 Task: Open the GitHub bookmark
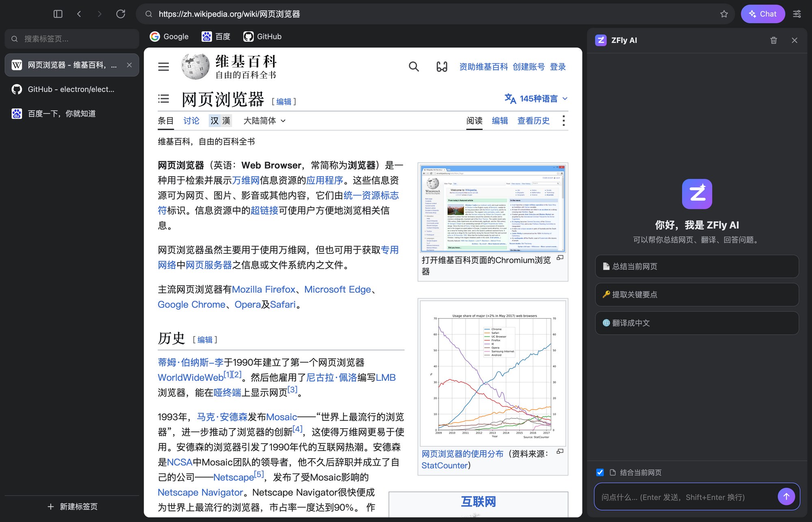[263, 37]
